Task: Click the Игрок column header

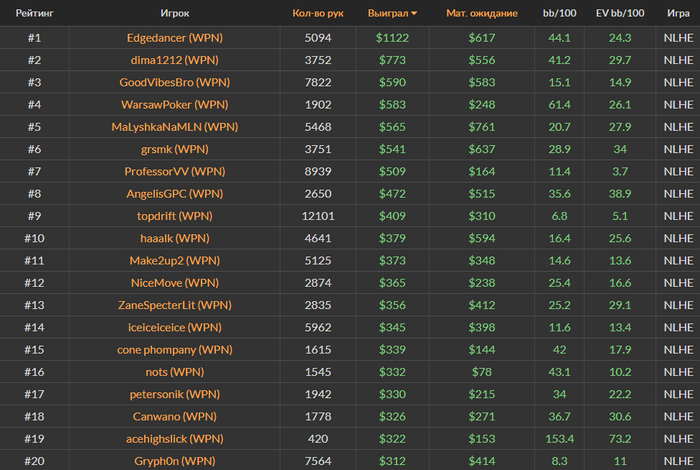Action: click(175, 13)
